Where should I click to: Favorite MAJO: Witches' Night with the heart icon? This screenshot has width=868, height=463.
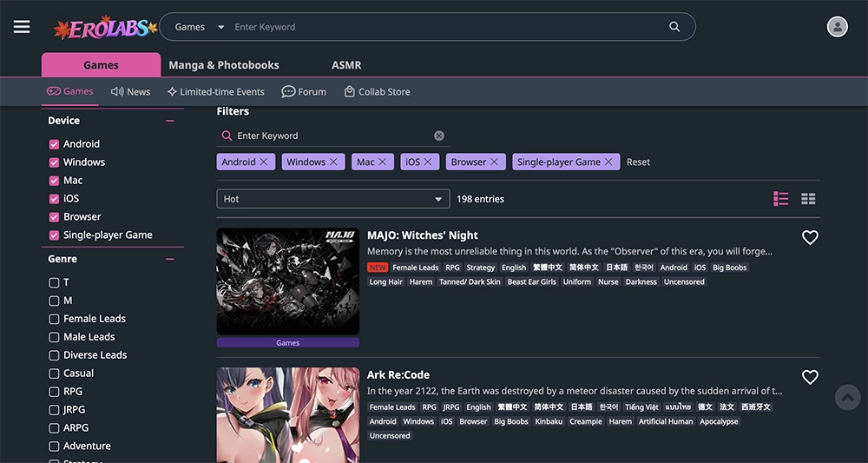(810, 238)
